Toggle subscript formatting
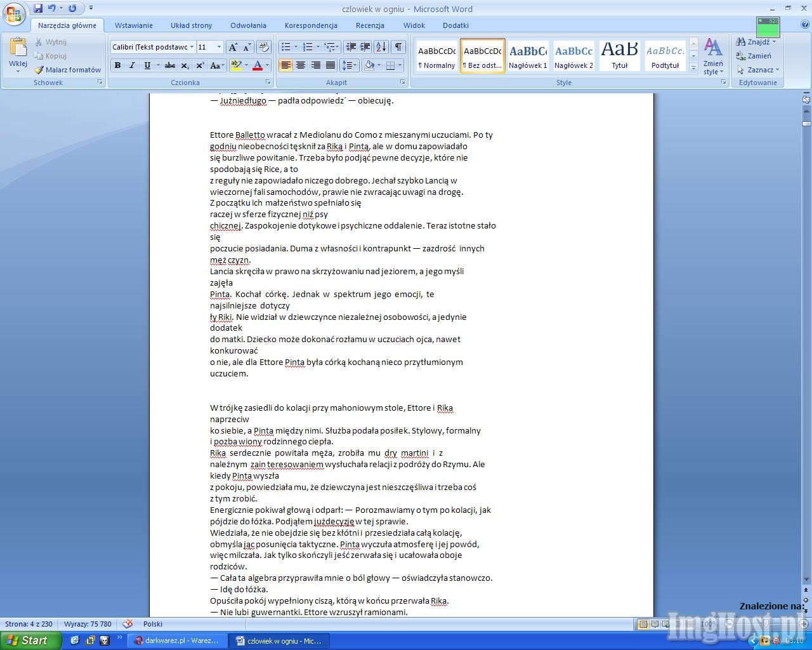 click(x=185, y=65)
